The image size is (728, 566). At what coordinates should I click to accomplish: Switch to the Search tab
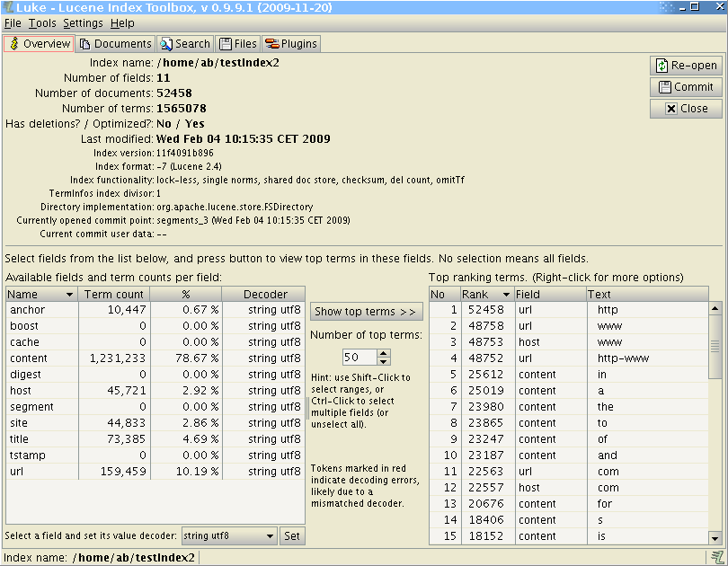coord(184,44)
